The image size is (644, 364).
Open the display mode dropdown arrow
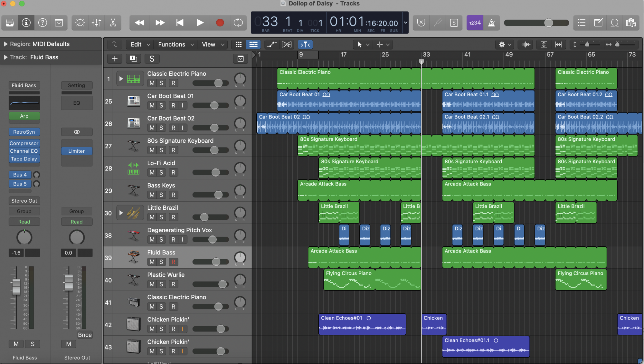(406, 23)
